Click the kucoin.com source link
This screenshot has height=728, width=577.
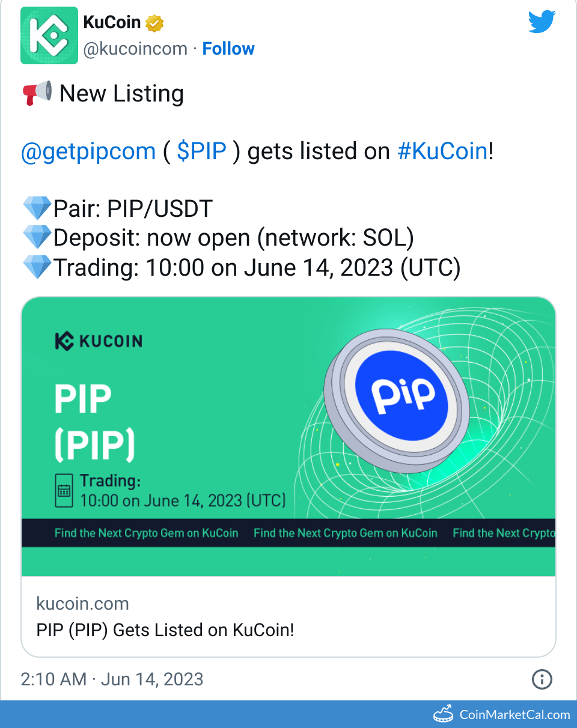[x=82, y=603]
